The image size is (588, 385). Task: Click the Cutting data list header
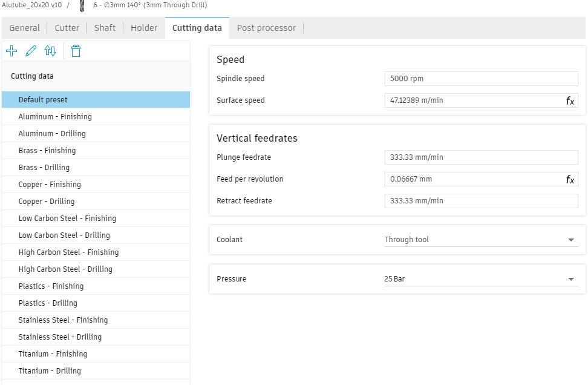click(x=96, y=76)
